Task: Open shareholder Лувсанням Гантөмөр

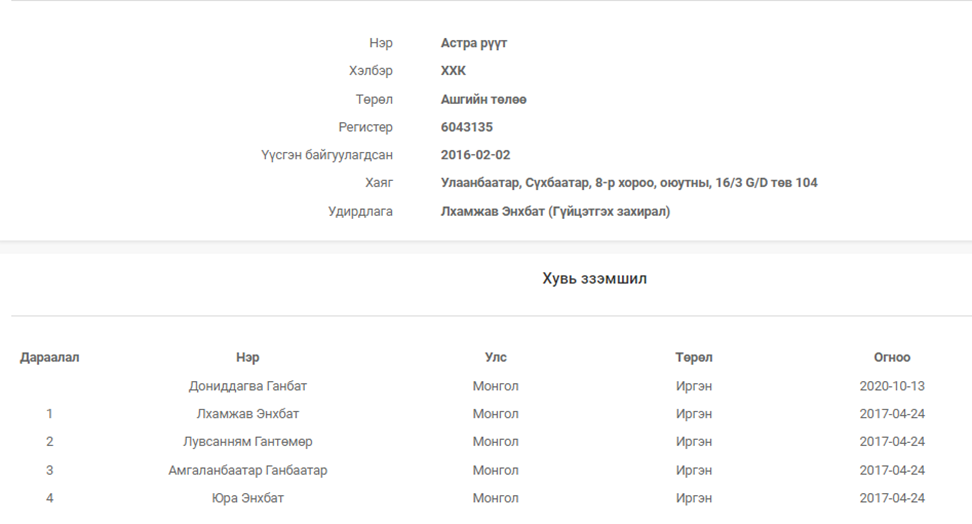Action: pyautogui.click(x=247, y=442)
